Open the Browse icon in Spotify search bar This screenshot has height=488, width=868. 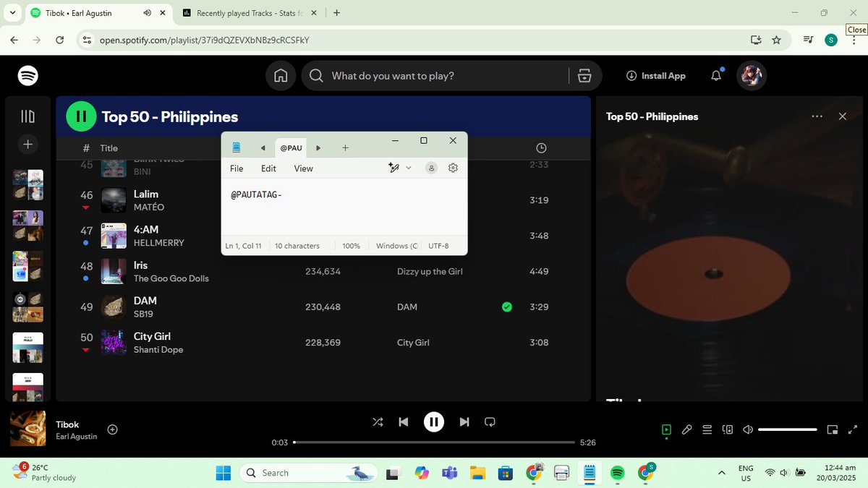(x=584, y=76)
